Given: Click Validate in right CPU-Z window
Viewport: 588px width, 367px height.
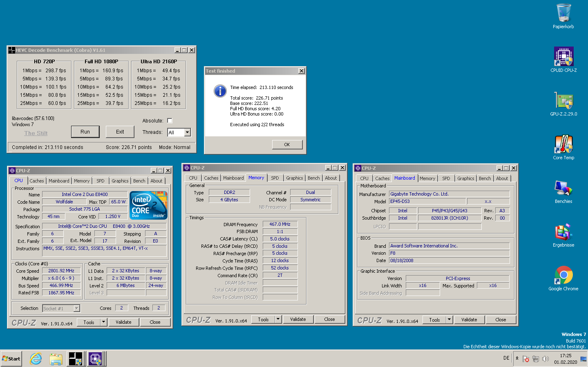Looking at the screenshot, I should pos(469,320).
